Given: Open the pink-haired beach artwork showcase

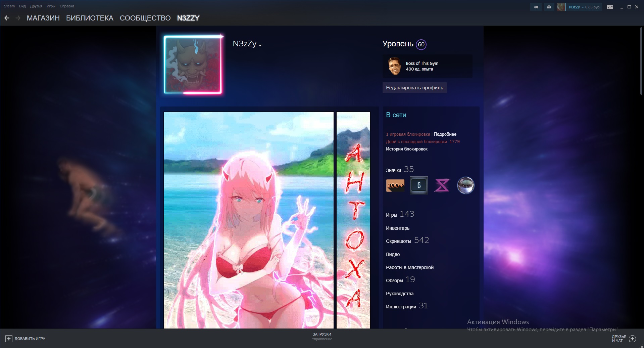Looking at the screenshot, I should pos(249,220).
